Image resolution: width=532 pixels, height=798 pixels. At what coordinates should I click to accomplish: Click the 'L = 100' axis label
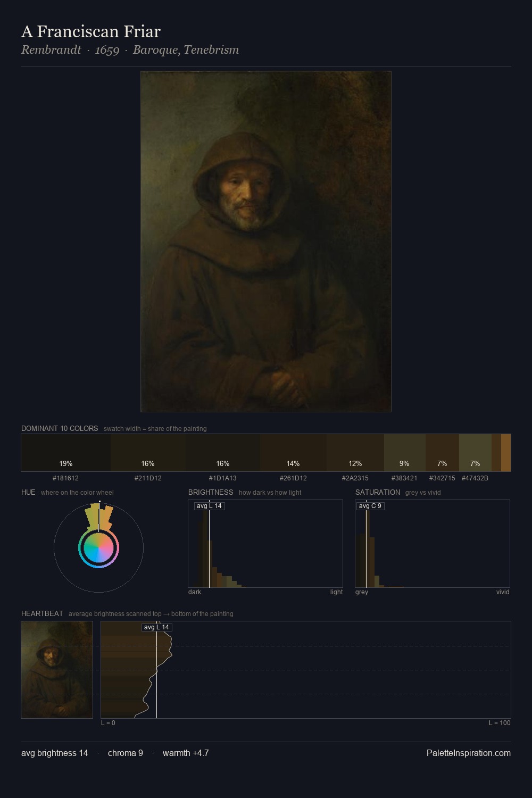[500, 723]
